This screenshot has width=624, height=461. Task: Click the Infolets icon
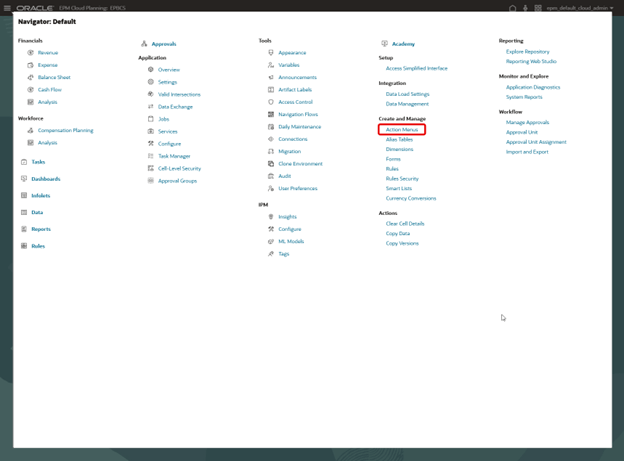[25, 196]
